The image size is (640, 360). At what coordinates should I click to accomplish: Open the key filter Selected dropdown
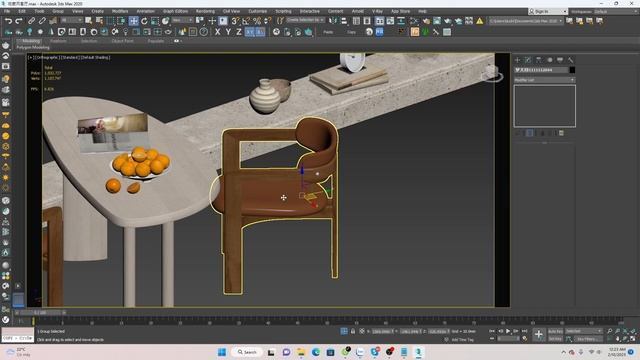coord(584,331)
